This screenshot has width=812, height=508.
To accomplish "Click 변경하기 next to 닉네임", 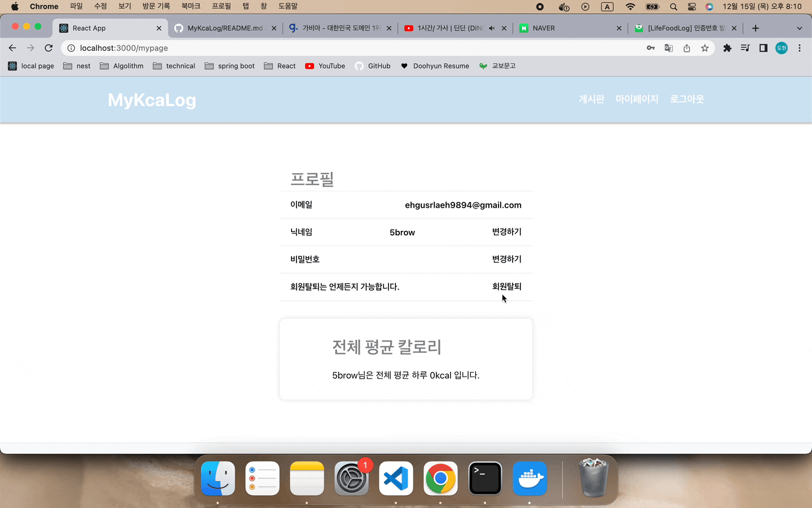I will [x=506, y=232].
